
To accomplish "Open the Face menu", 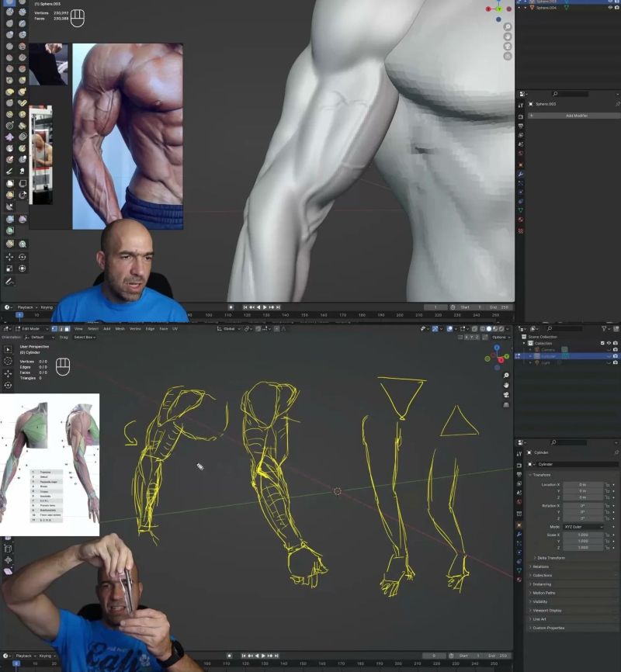I will [x=163, y=329].
